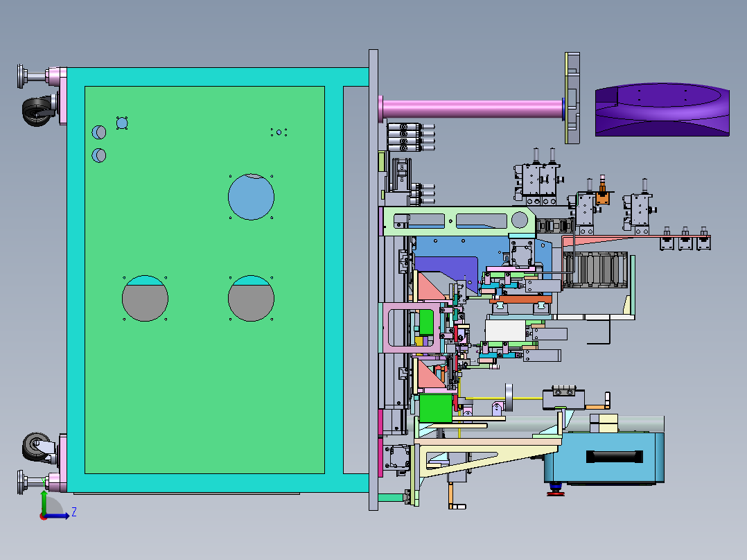
Task: Select the white rectangular block
Action: (x=505, y=331)
